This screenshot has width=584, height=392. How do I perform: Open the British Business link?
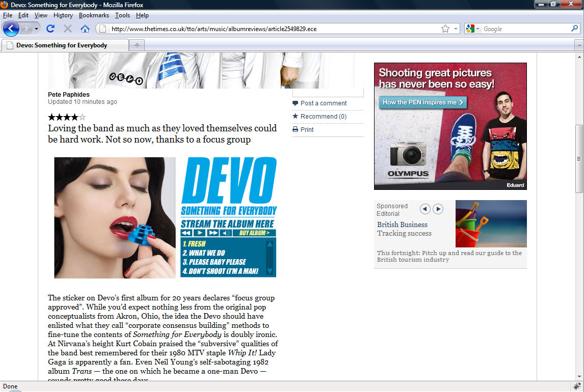[402, 225]
